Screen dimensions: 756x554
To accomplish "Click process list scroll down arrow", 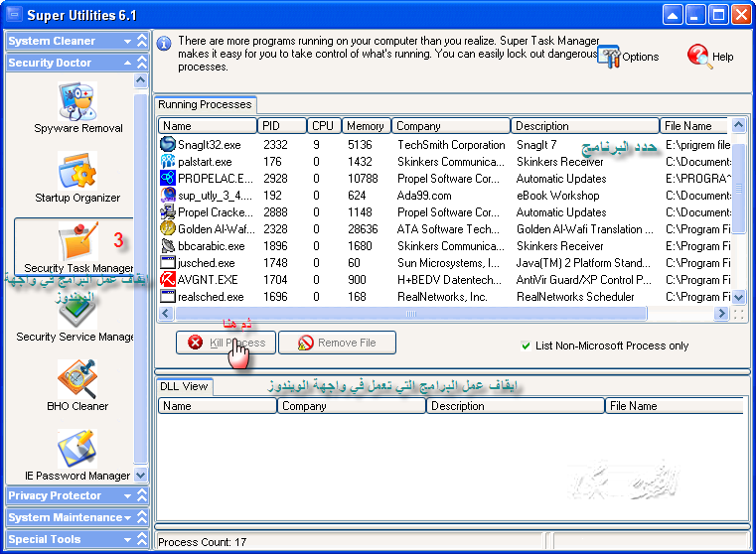I will [738, 298].
